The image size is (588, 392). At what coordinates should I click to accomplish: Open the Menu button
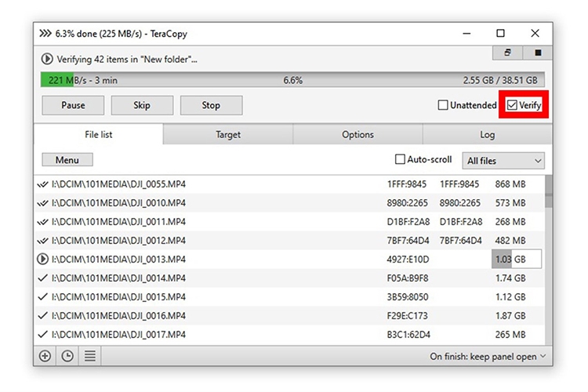pos(67,160)
